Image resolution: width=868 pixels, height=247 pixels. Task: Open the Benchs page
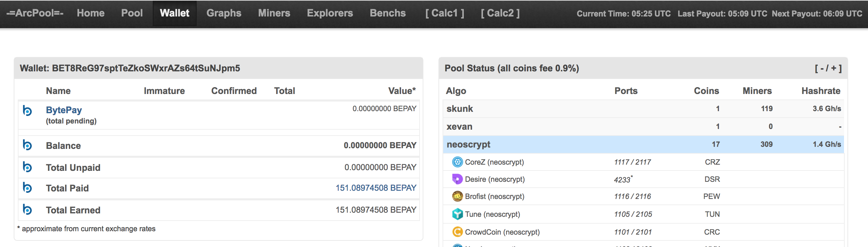click(x=388, y=13)
